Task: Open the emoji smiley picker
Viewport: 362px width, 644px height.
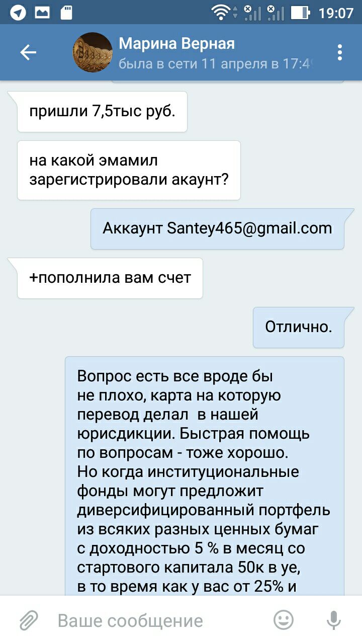Action: pos(284,620)
